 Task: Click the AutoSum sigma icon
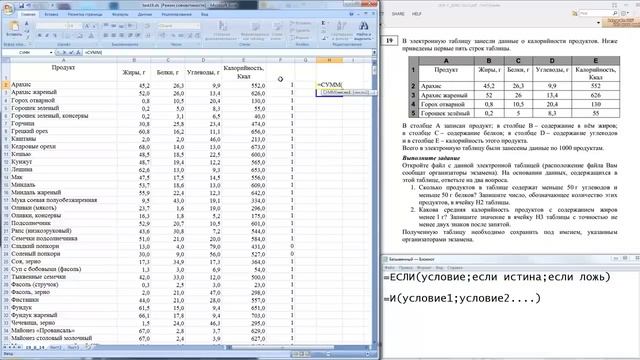point(324,23)
